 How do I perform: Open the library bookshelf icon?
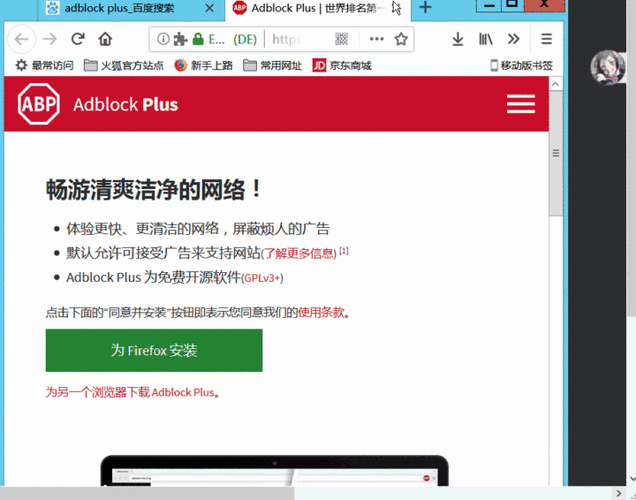coord(486,39)
